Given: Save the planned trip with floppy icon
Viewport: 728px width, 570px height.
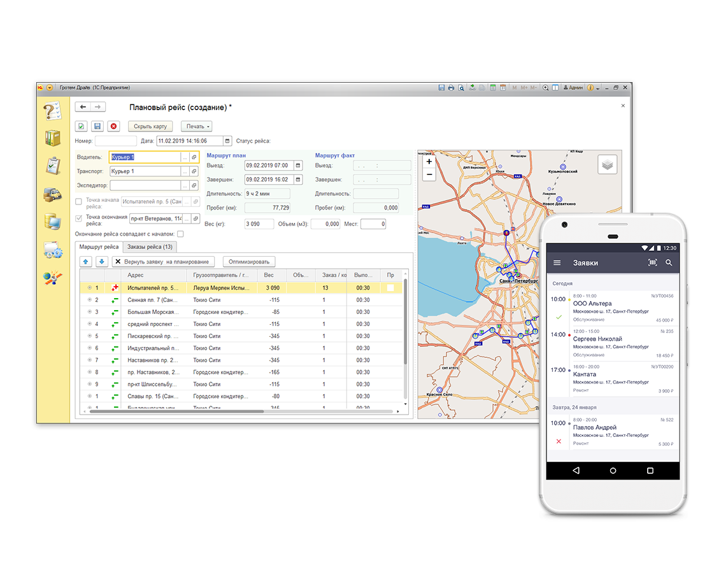Looking at the screenshot, I should pyautogui.click(x=97, y=126).
